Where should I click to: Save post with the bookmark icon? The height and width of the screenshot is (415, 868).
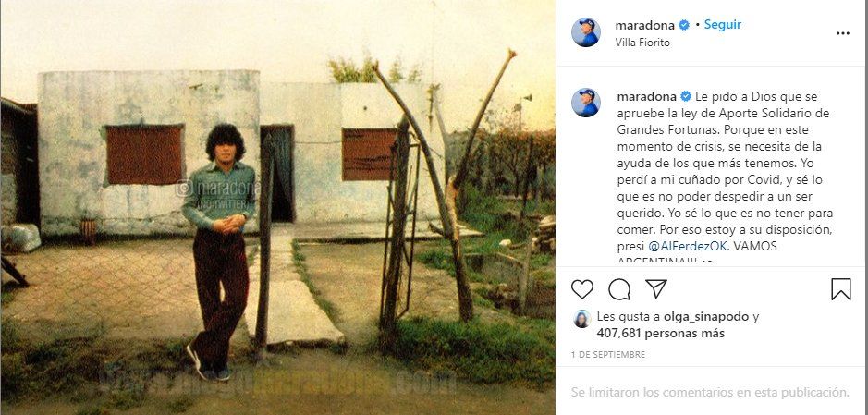point(841,289)
